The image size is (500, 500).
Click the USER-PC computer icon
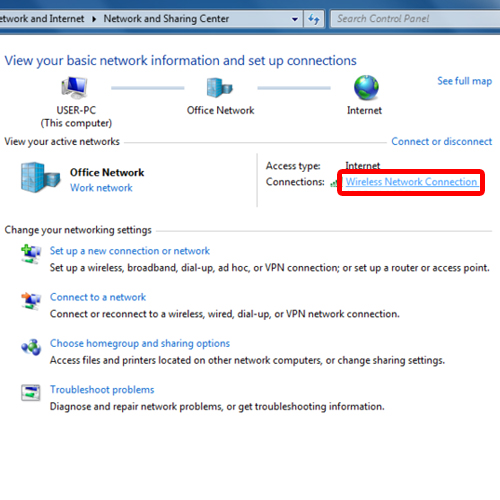[x=74, y=87]
